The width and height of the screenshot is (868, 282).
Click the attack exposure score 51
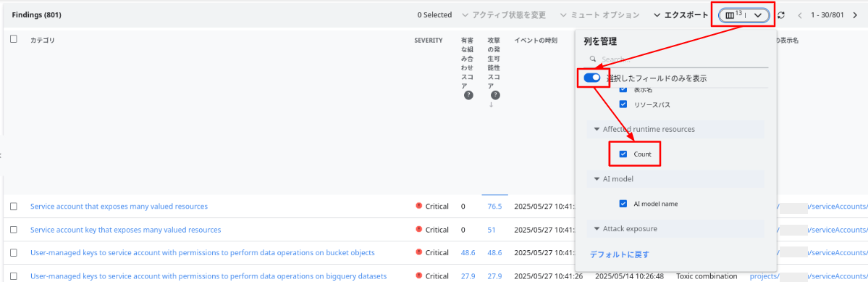click(492, 229)
